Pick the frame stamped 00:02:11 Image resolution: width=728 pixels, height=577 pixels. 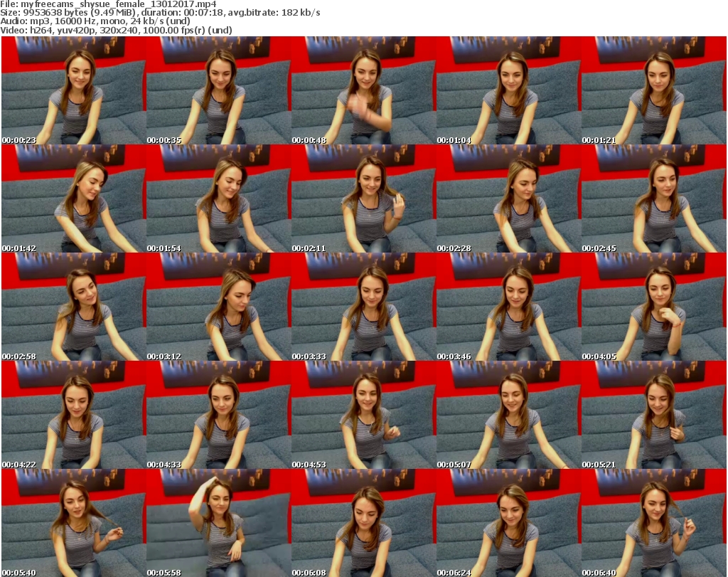pos(363,198)
